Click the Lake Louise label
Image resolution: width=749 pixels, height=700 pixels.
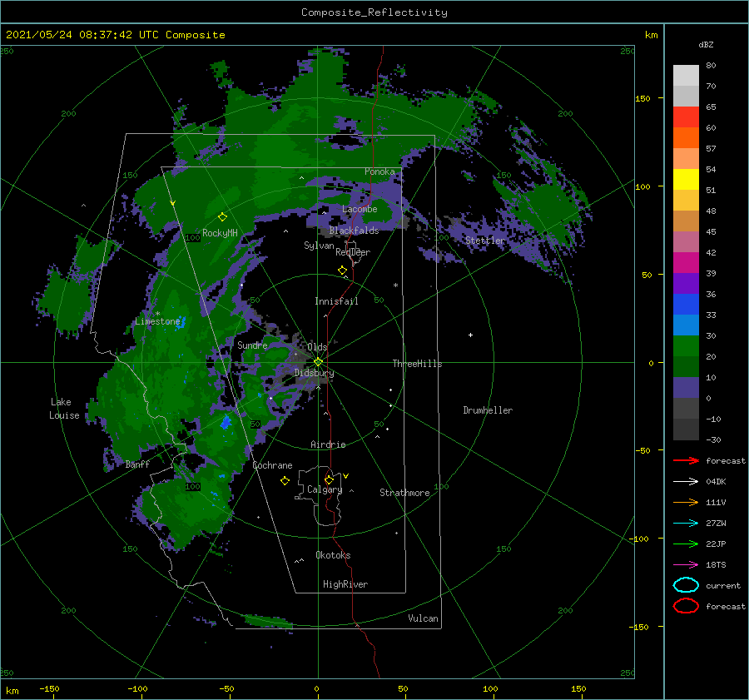coord(64,409)
